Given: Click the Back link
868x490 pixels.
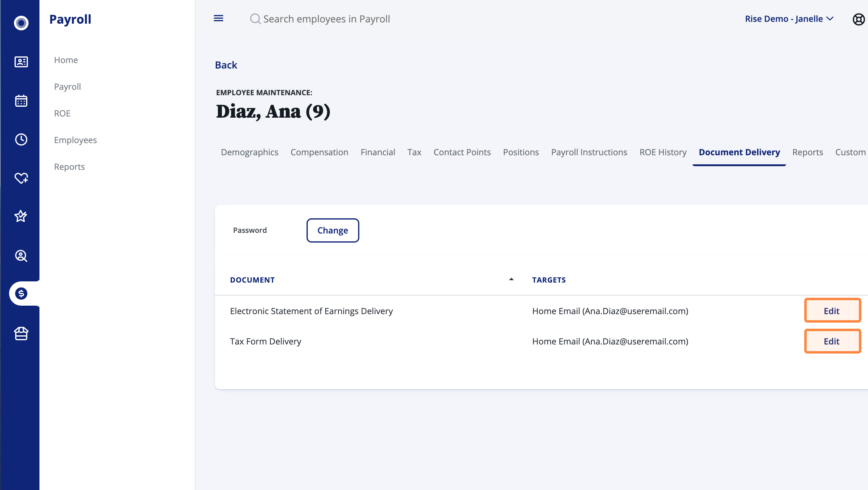Looking at the screenshot, I should (x=226, y=65).
